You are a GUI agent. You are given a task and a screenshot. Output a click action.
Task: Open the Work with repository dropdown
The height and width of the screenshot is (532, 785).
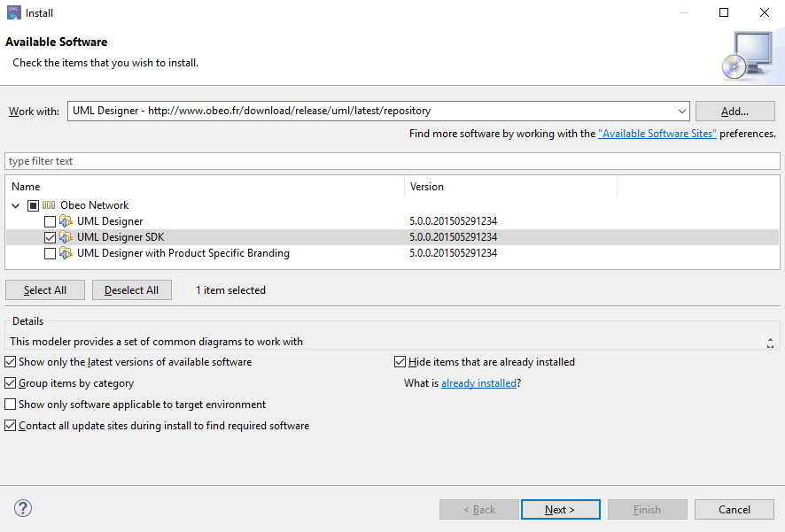[681, 111]
